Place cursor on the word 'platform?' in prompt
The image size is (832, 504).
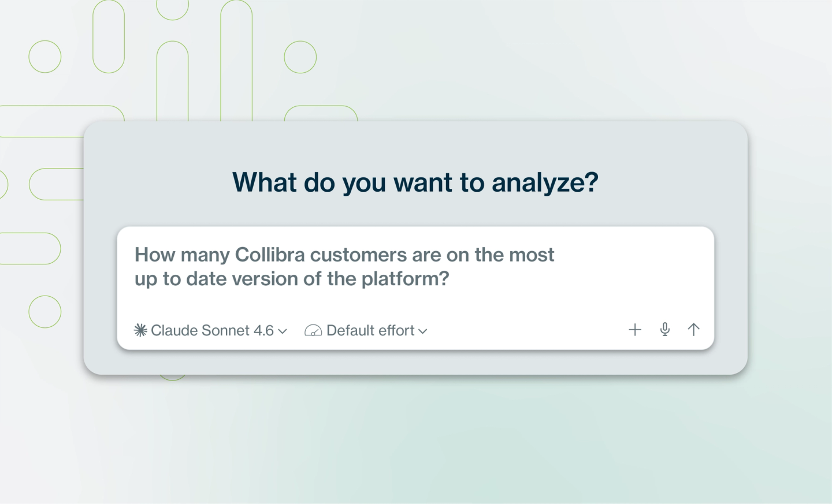(x=406, y=279)
